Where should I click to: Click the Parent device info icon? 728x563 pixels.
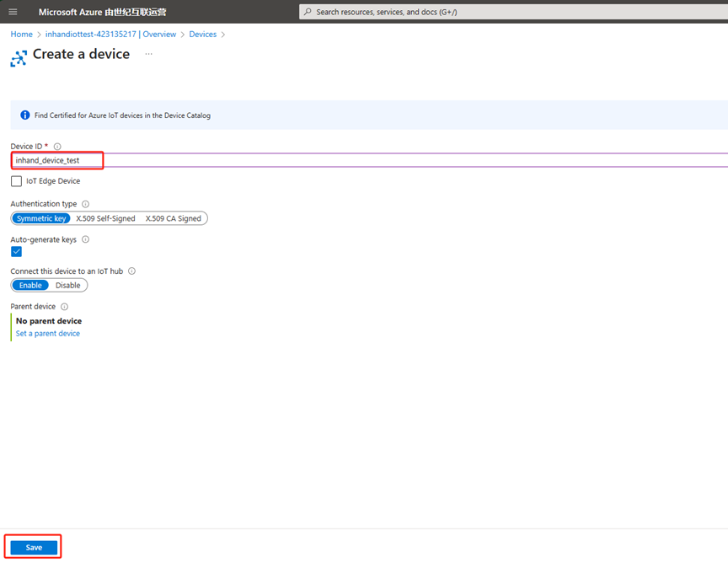pyautogui.click(x=65, y=307)
